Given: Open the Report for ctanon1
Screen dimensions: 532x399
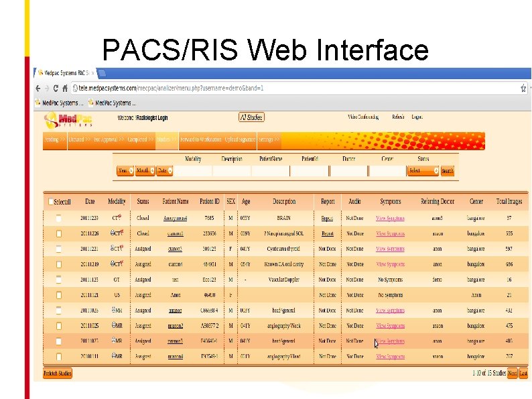Looking at the screenshot, I should [328, 233].
